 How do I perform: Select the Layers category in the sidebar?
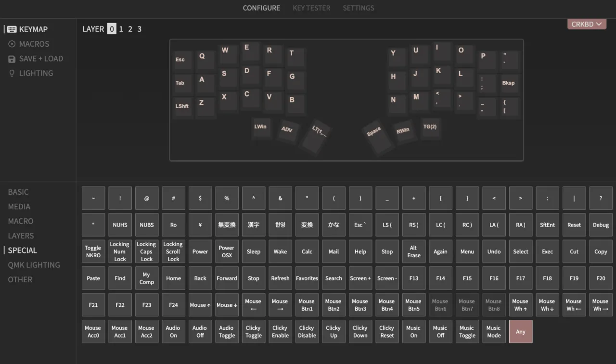(x=21, y=236)
